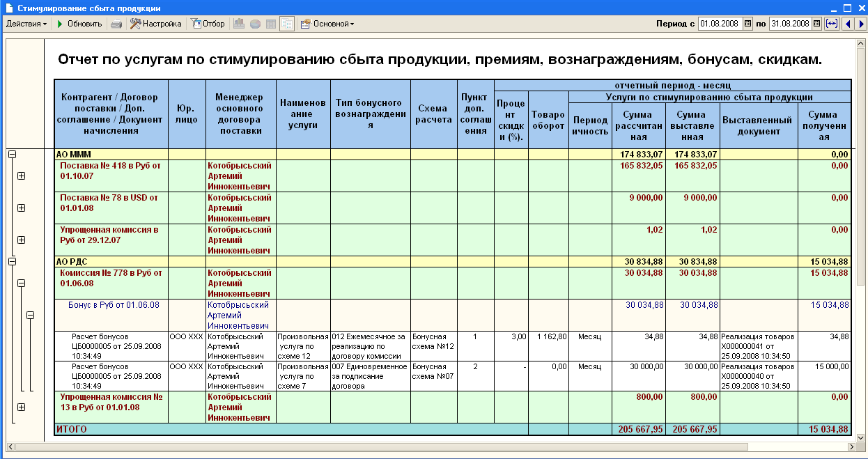Click Комиссия № 778 в Руб cell
868x459 pixels.
pos(111,283)
